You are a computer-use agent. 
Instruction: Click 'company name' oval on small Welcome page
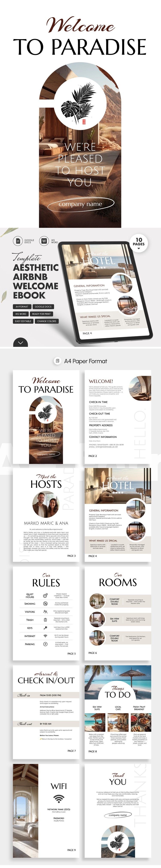click(46, 454)
